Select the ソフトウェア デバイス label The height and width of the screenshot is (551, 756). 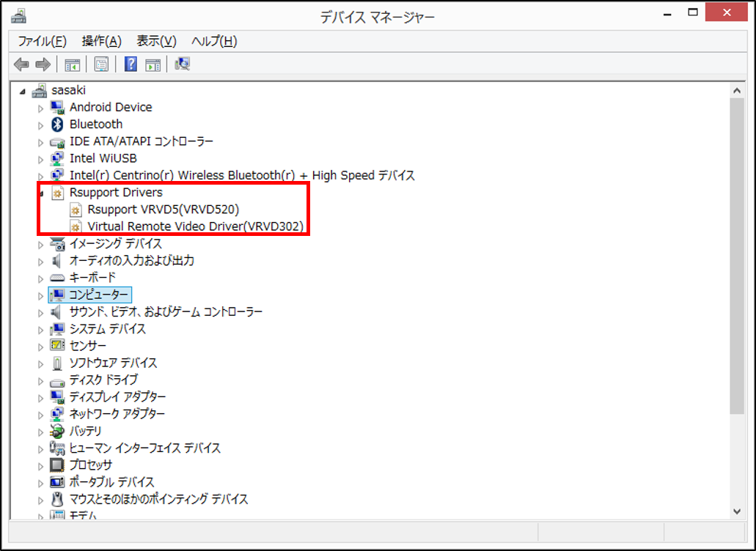114,363
